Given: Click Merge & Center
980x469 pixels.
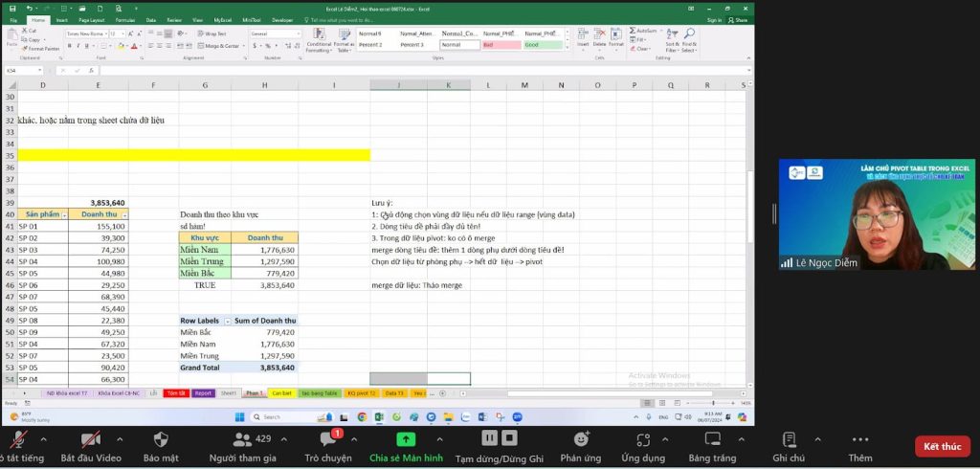Looking at the screenshot, I should click(x=218, y=46).
